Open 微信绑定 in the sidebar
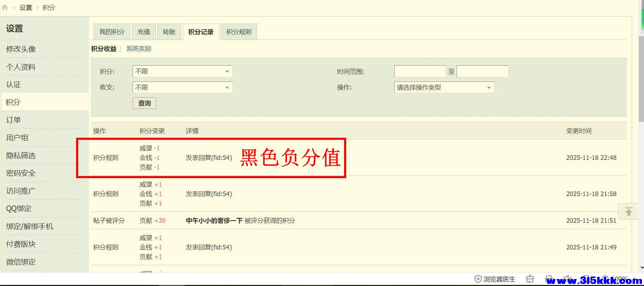Screen dimensions: 644x286 (21, 262)
